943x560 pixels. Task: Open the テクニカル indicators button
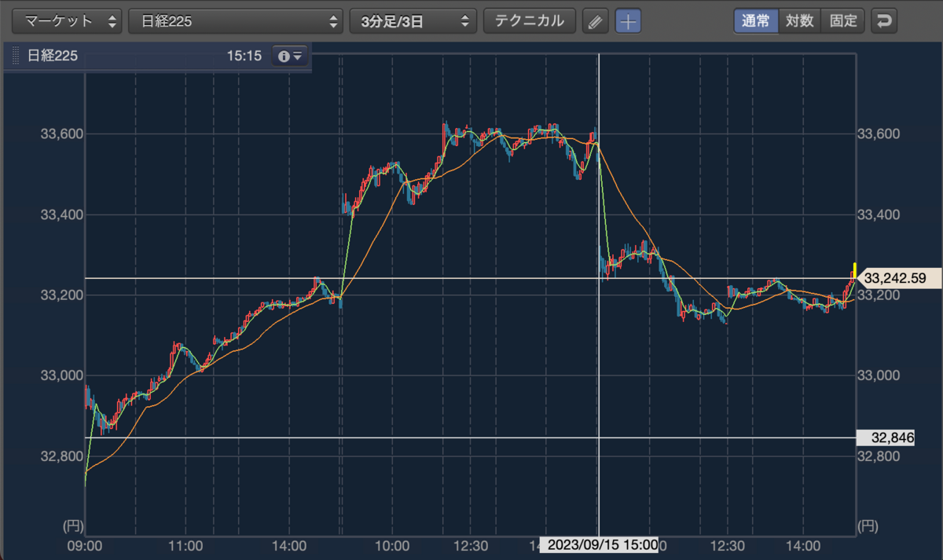(x=530, y=21)
